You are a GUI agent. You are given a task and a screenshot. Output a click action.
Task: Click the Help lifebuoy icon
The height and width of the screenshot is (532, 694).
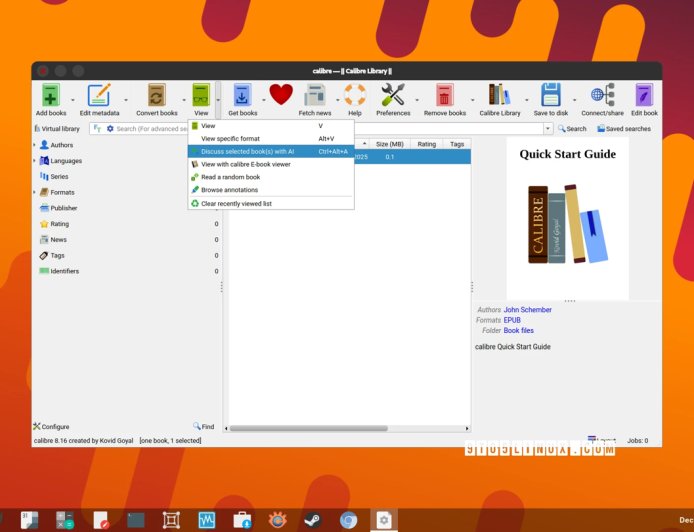tap(354, 96)
